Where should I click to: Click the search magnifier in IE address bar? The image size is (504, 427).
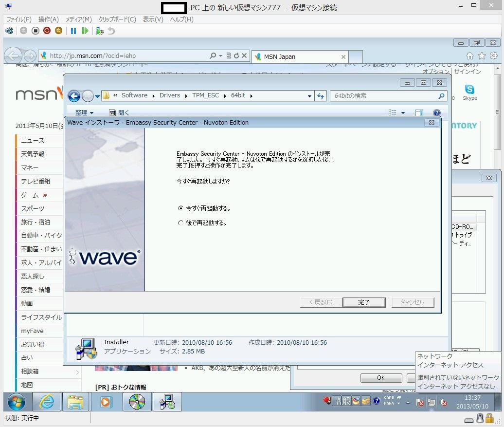click(x=213, y=56)
